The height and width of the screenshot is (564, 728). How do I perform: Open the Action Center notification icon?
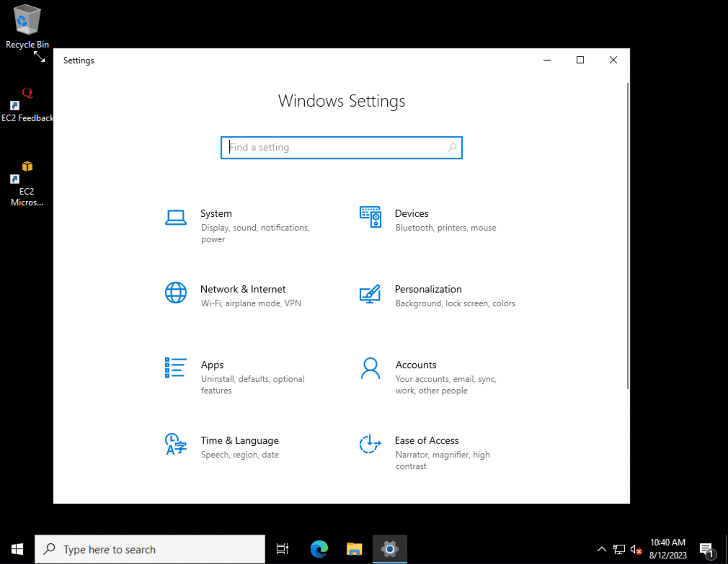pyautogui.click(x=706, y=549)
